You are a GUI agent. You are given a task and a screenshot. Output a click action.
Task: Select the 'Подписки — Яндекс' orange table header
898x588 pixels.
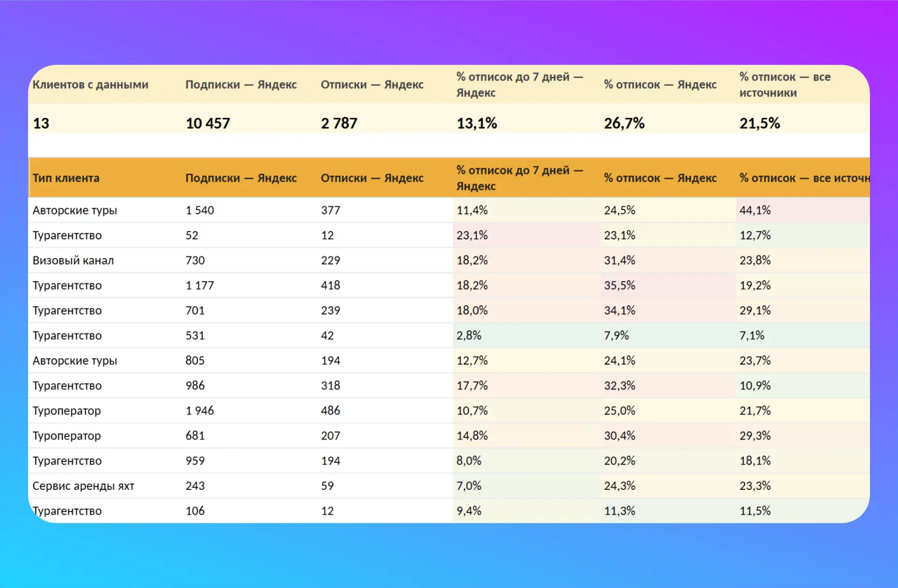coord(241,178)
